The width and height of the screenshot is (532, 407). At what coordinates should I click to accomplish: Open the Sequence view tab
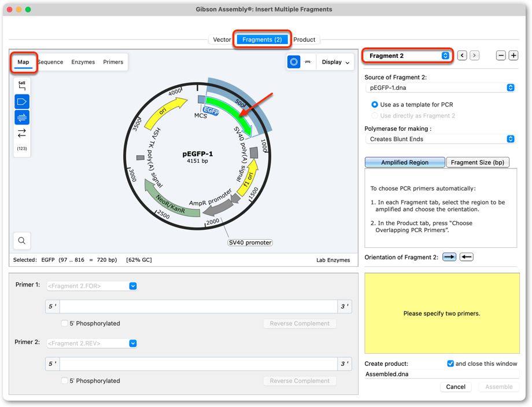50,62
